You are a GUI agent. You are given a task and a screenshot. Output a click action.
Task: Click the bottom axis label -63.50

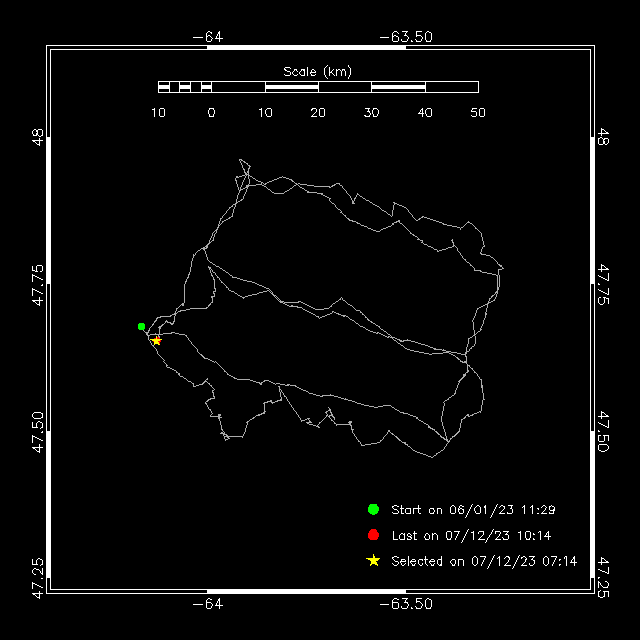406,604
